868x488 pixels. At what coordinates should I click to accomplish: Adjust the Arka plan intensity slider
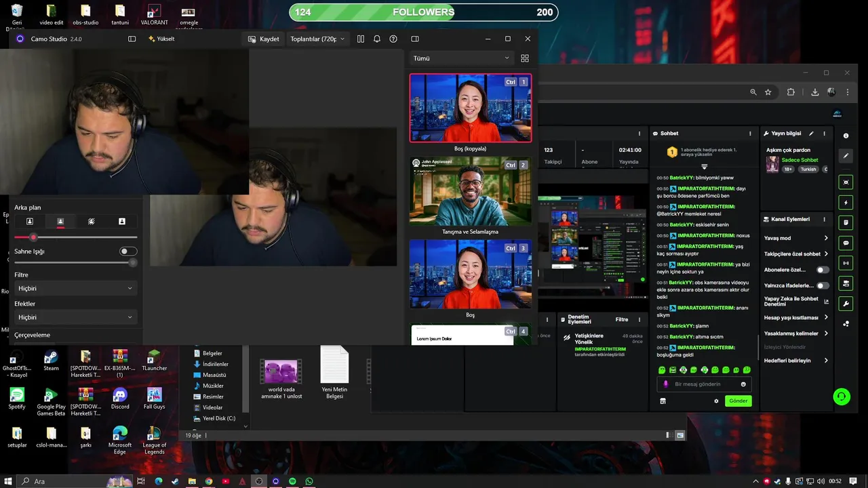(x=75, y=237)
